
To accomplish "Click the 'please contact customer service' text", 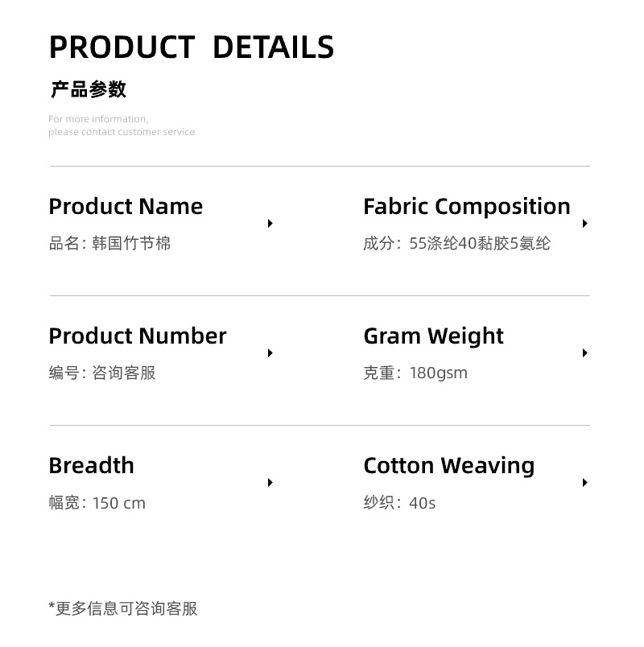I will click(122, 132).
